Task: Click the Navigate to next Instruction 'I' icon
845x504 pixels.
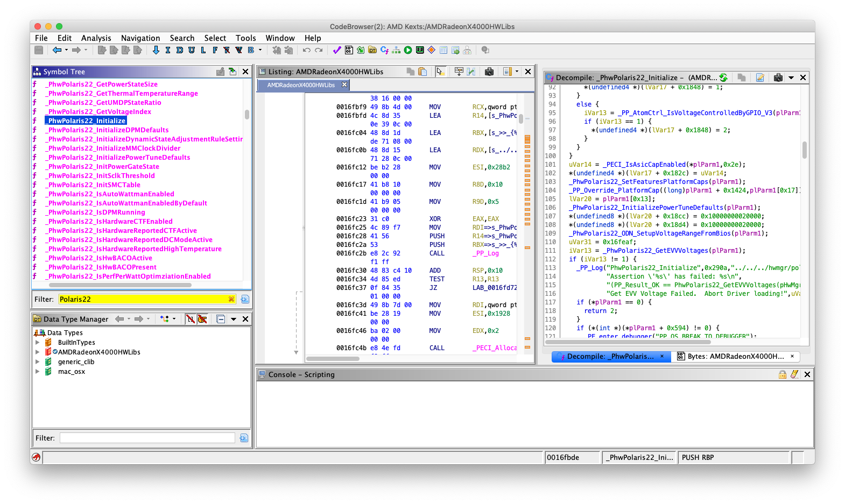Action: (168, 50)
